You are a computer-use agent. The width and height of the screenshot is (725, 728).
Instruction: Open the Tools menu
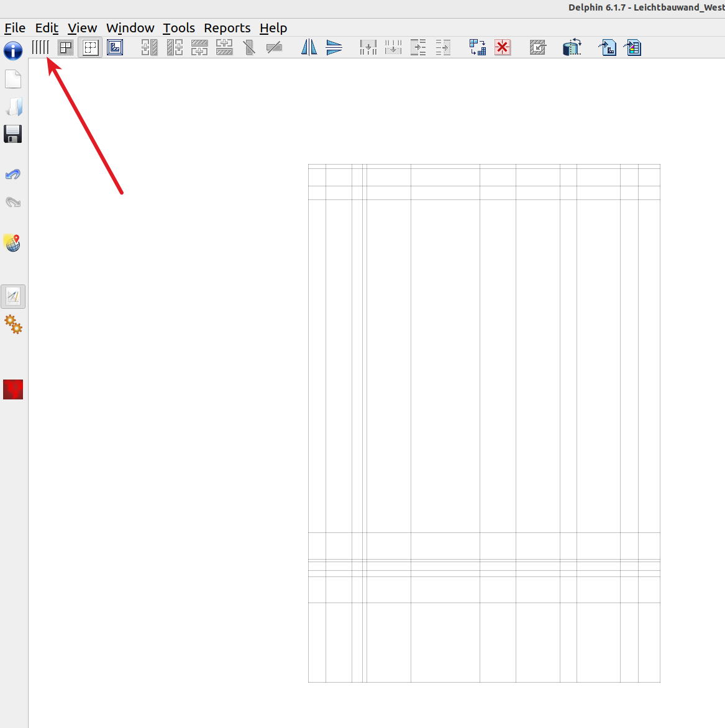pyautogui.click(x=179, y=28)
